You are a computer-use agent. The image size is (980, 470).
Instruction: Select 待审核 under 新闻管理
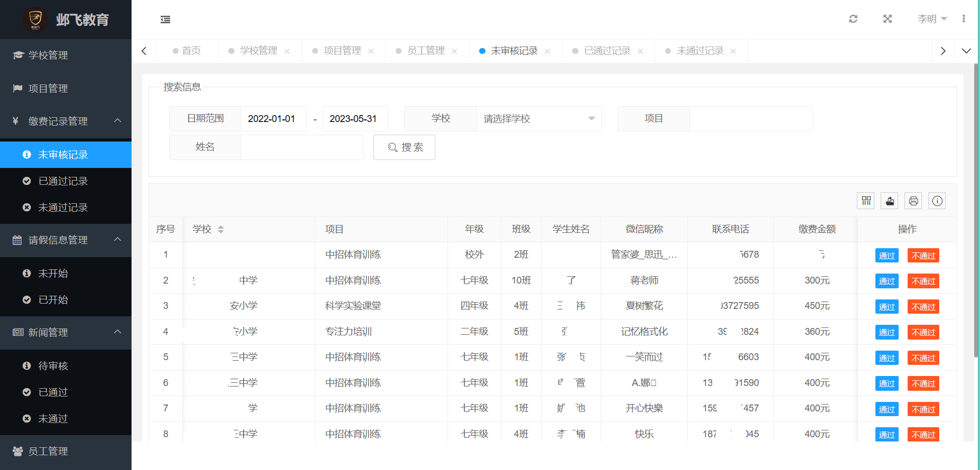tap(66, 366)
